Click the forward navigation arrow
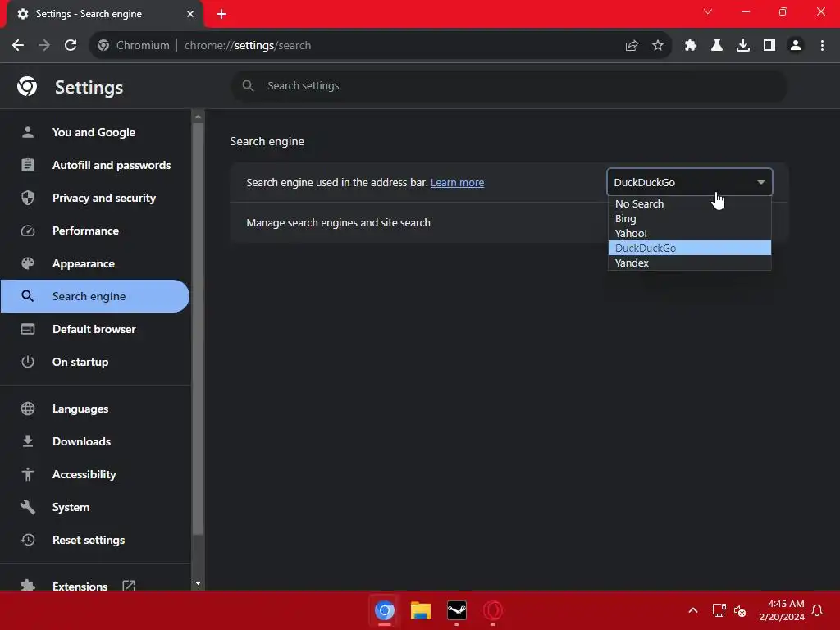 pos(44,46)
